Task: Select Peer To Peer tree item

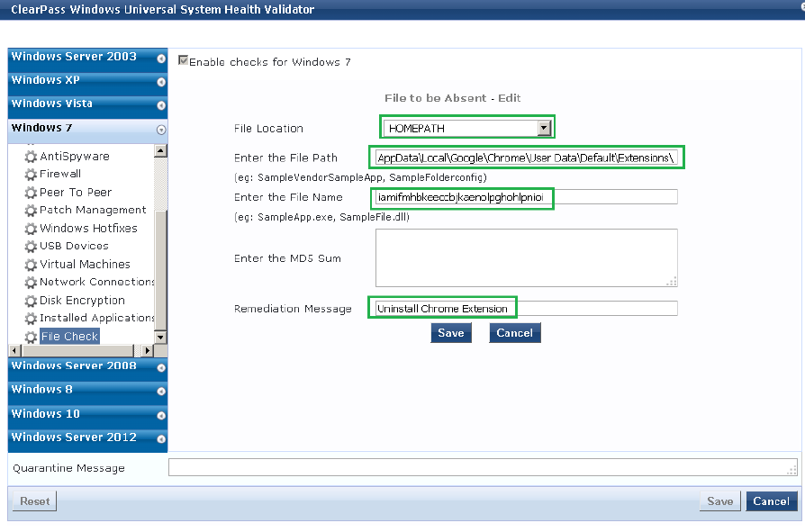Action: click(x=76, y=193)
